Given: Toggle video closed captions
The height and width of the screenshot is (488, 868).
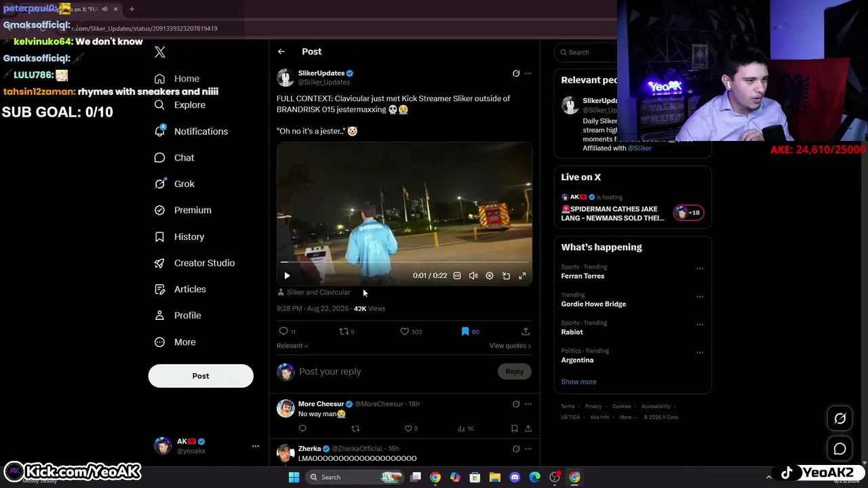Looking at the screenshot, I should (457, 276).
